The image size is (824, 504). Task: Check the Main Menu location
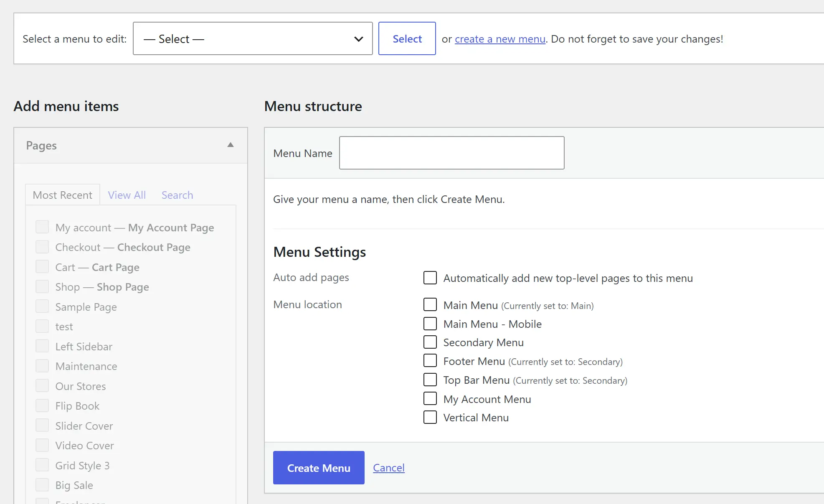click(x=430, y=304)
